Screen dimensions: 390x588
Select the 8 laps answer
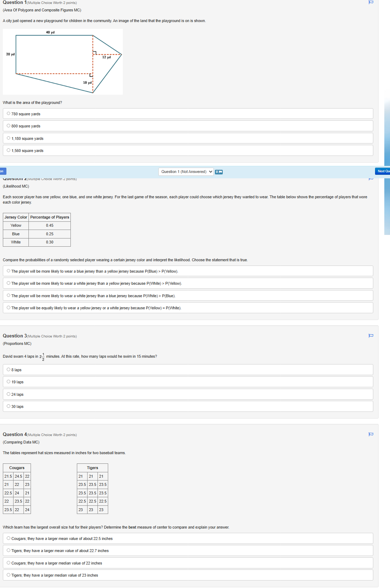9,369
